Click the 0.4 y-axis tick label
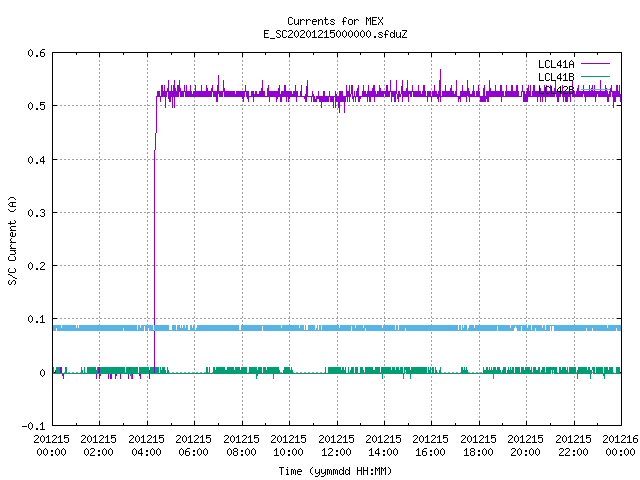This screenshot has height=480, width=640. pyautogui.click(x=36, y=160)
